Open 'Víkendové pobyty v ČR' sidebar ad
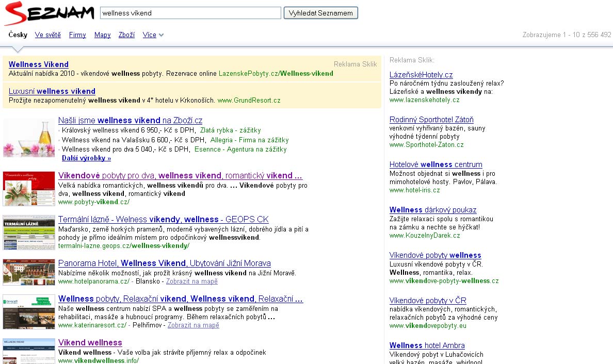 428,301
